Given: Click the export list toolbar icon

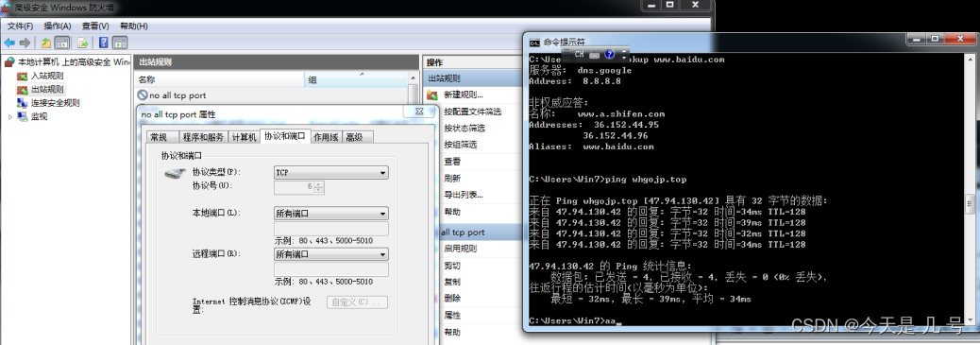Looking at the screenshot, I should (82, 43).
